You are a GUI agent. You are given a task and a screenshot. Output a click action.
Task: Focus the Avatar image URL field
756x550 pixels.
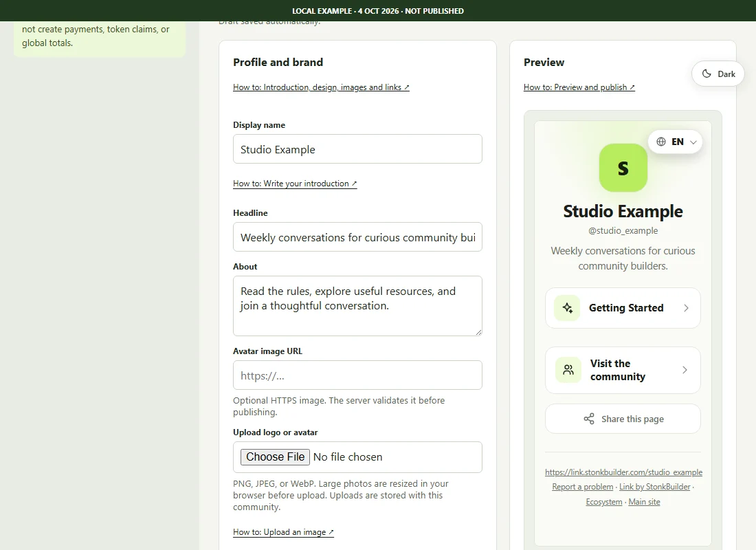357,375
